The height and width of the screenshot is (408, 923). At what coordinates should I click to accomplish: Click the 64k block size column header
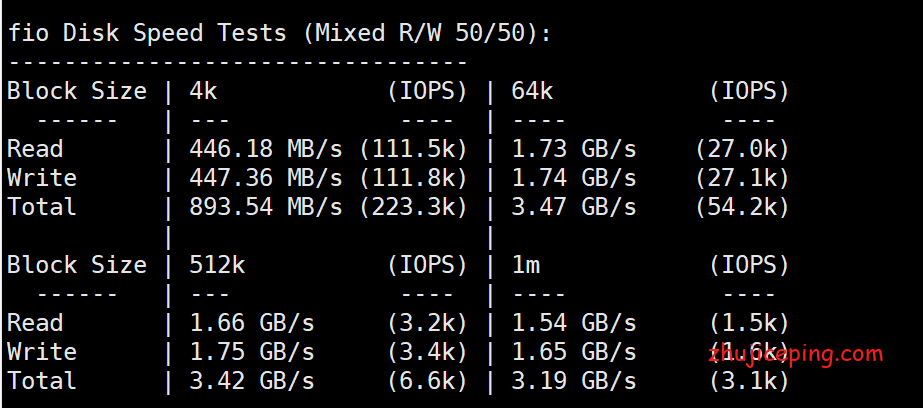[532, 91]
